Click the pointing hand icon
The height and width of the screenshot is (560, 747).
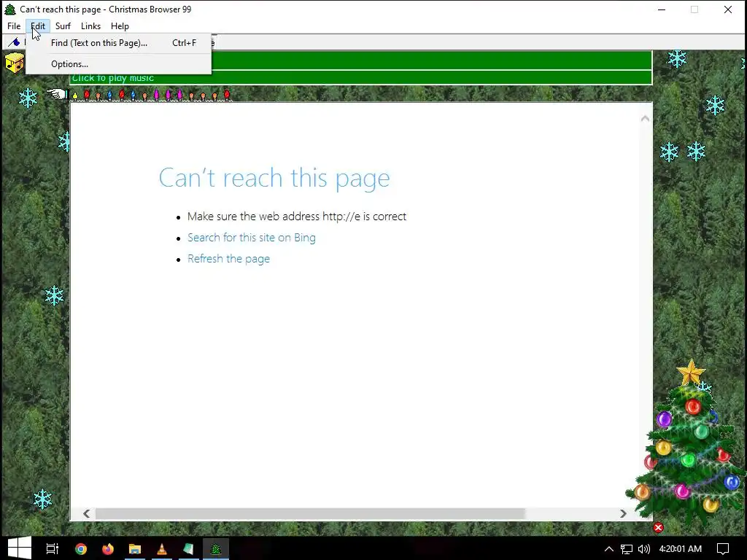[x=57, y=94]
